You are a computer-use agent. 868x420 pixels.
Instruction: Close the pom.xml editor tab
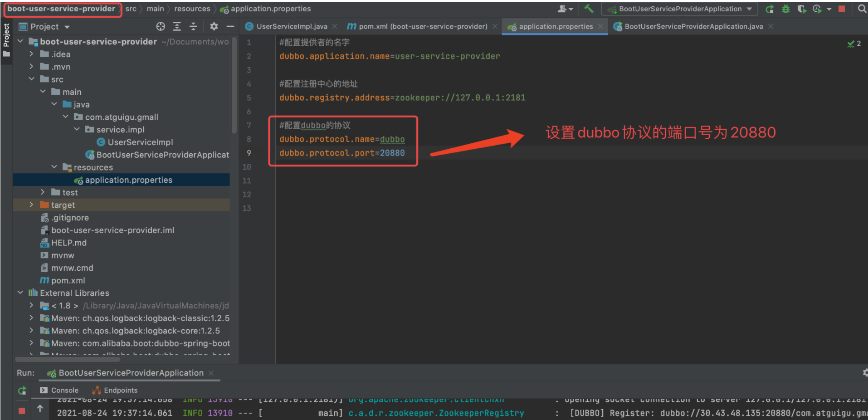pyautogui.click(x=495, y=26)
